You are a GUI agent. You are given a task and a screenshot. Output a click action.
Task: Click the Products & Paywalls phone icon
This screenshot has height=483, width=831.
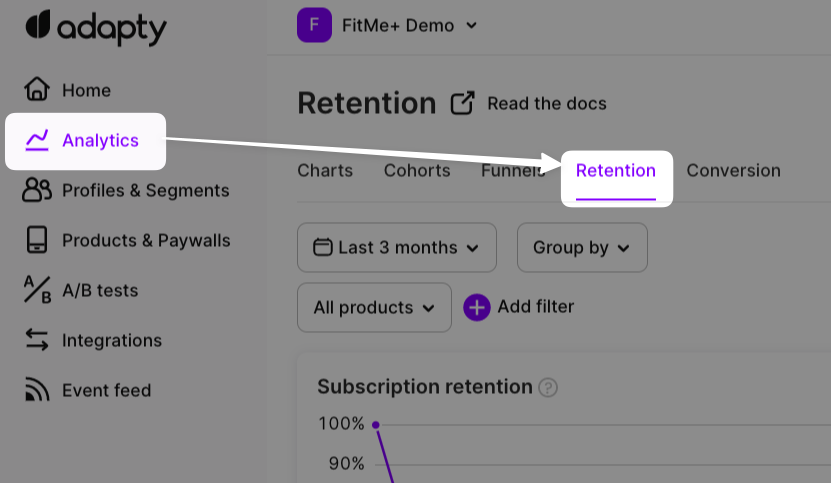pos(37,240)
